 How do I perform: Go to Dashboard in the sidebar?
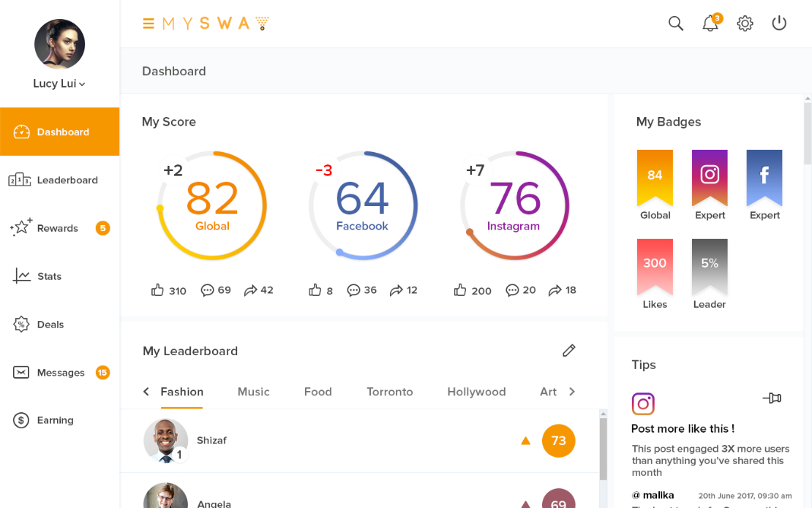point(59,132)
